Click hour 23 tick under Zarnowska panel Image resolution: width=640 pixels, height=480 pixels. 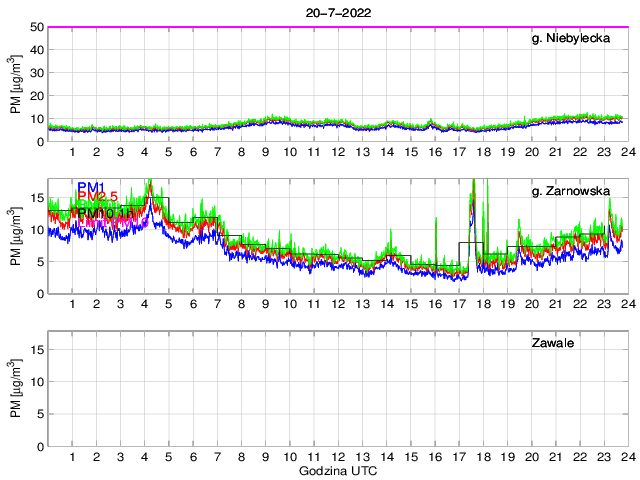click(x=604, y=304)
